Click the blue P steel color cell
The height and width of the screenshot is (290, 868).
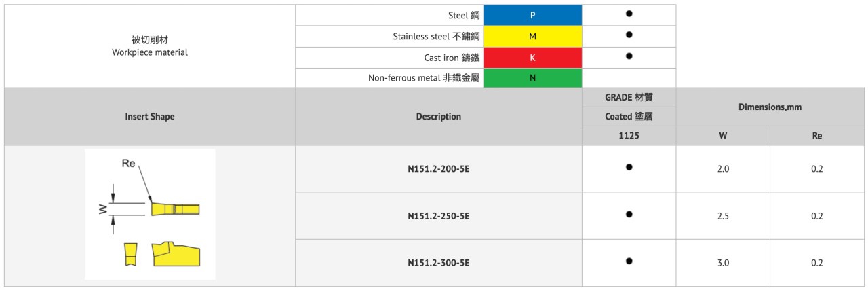pyautogui.click(x=532, y=15)
